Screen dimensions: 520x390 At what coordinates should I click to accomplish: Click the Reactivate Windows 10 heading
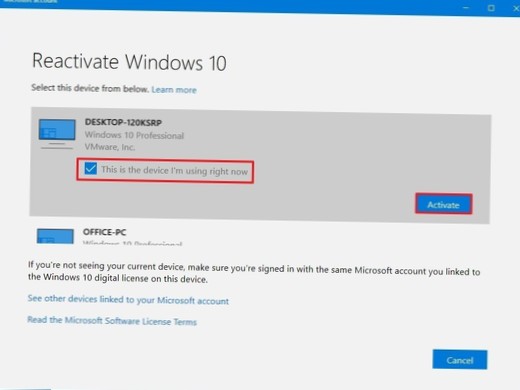point(129,62)
